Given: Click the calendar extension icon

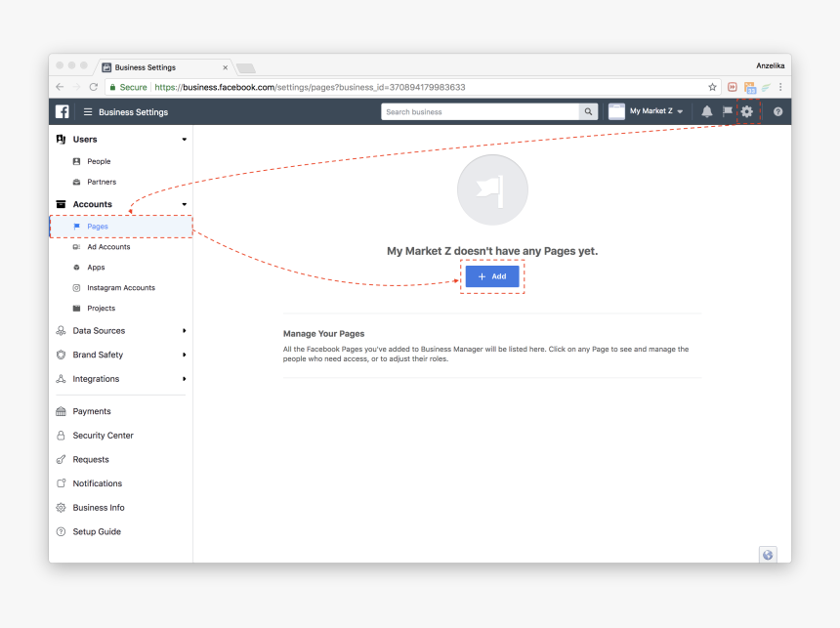Looking at the screenshot, I should coord(750,87).
